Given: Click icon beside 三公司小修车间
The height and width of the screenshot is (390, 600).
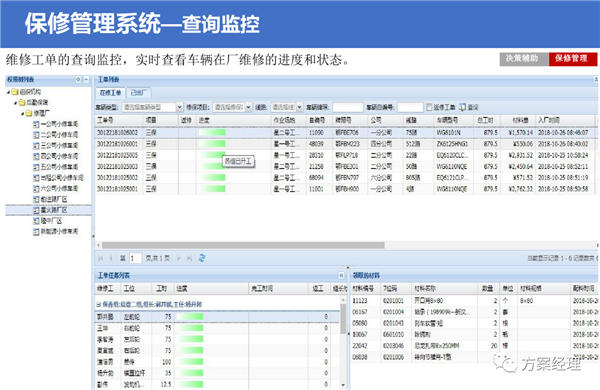Looking at the screenshot, I should coord(36,145).
